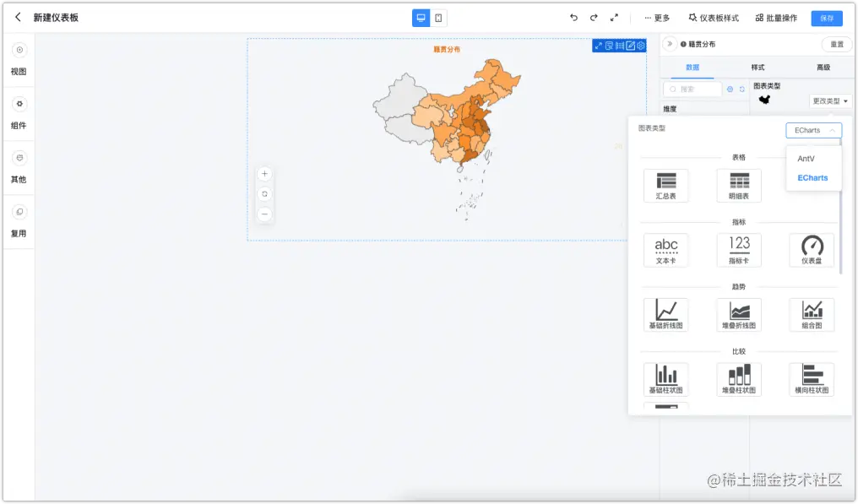Select the 仪表盘 gauge chart type
This screenshot has height=504, width=858.
812,251
